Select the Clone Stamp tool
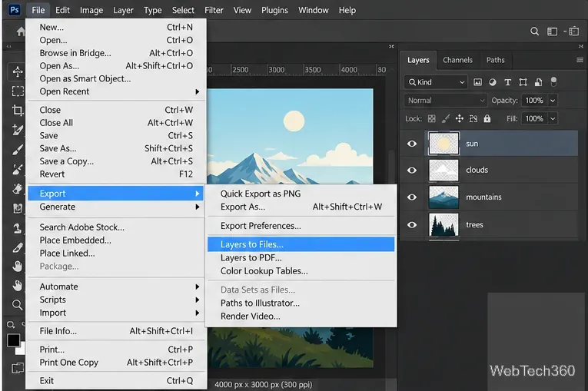Image resolution: width=588 pixels, height=391 pixels. point(17,227)
